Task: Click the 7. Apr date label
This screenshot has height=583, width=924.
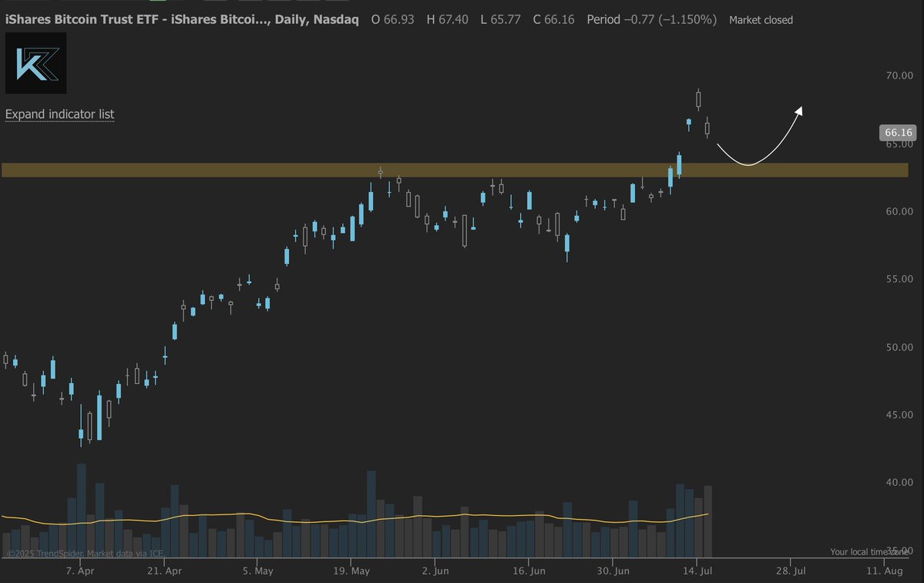Action: 79,571
